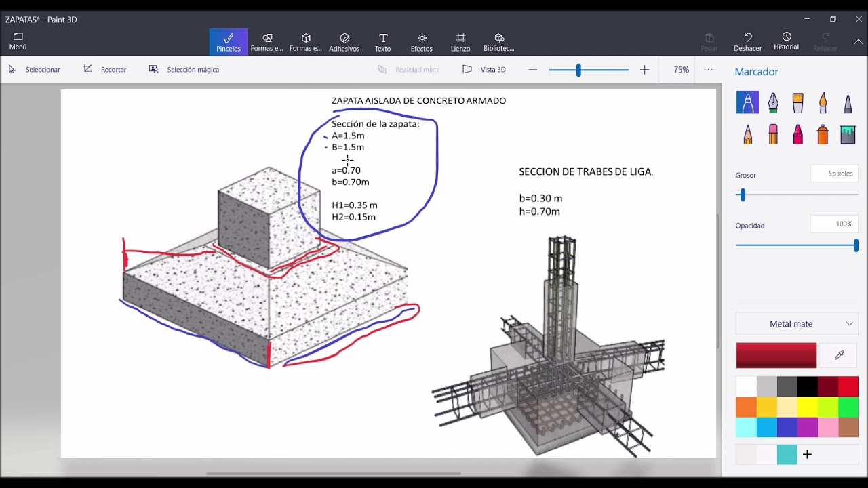Select the fill bucket tool
868x488 pixels.
tap(848, 134)
